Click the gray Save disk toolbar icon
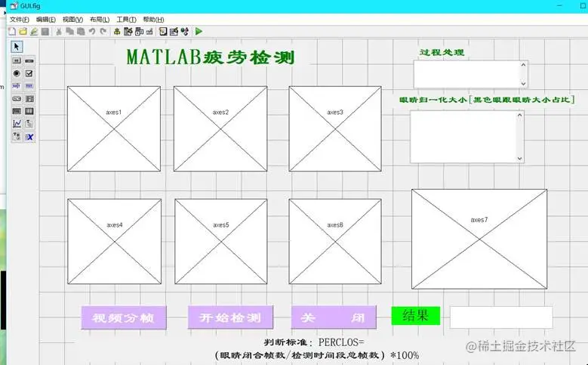588x365 pixels. (45, 32)
